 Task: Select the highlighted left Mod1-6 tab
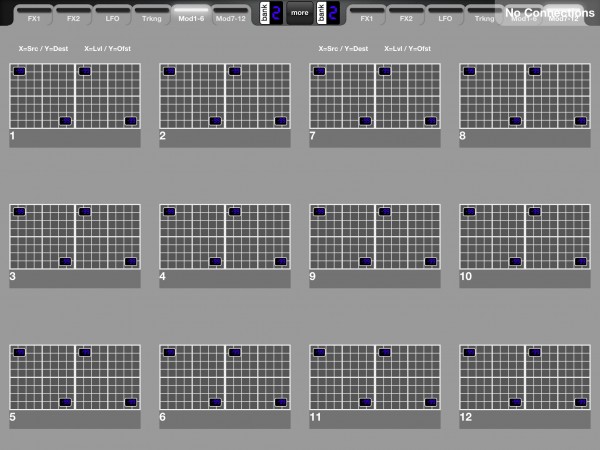191,16
